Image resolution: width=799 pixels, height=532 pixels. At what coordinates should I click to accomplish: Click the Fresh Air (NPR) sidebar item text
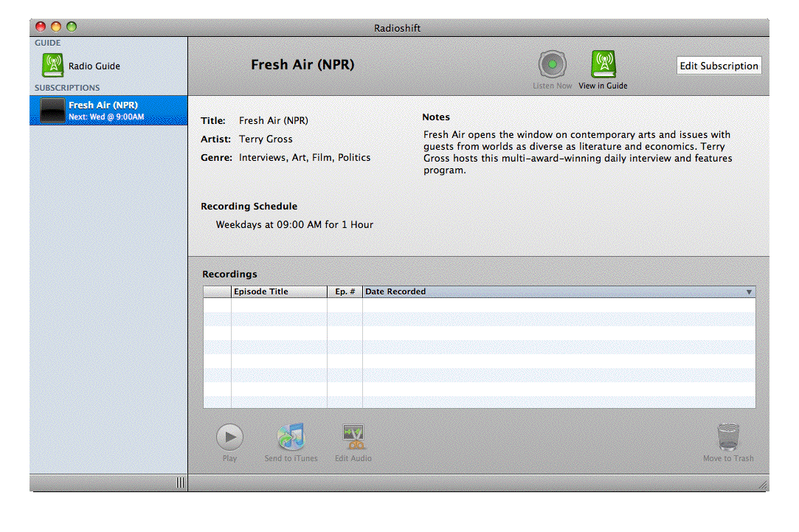(x=103, y=106)
